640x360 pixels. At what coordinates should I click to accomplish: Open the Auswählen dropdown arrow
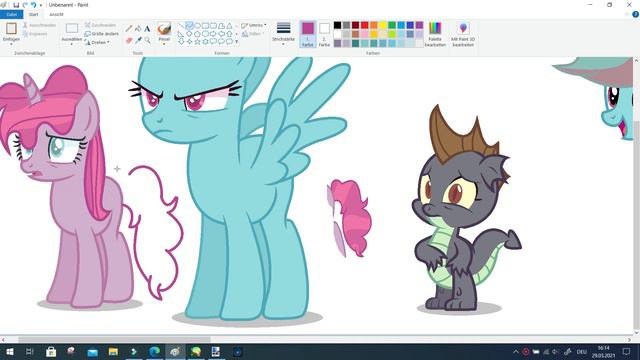point(72,44)
